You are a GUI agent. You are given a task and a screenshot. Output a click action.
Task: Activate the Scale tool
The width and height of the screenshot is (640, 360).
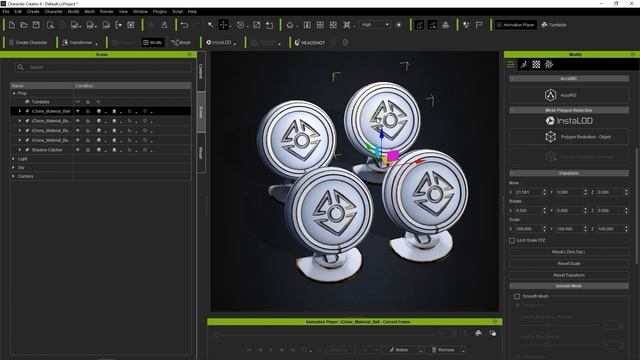pyautogui.click(x=257, y=25)
